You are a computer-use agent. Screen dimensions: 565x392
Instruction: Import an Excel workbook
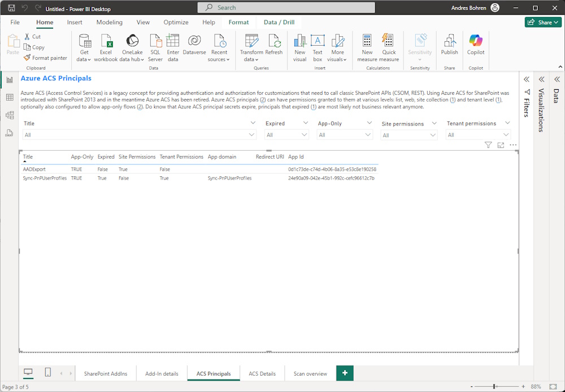106,48
